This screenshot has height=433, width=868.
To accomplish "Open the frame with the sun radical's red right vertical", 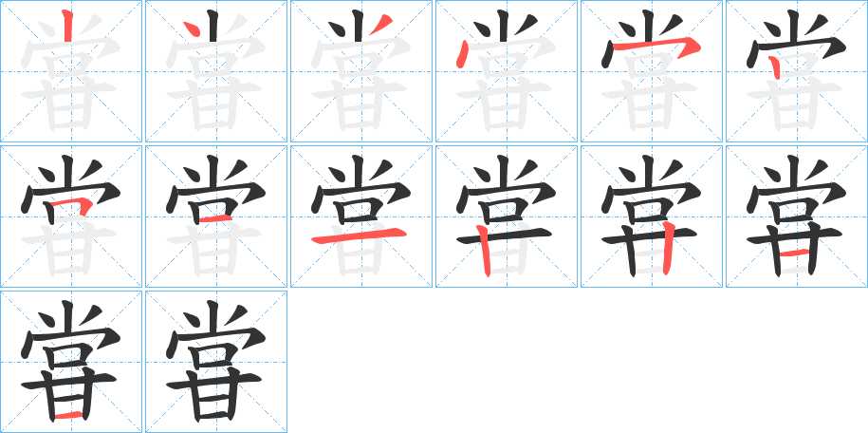I will pos(652,216).
